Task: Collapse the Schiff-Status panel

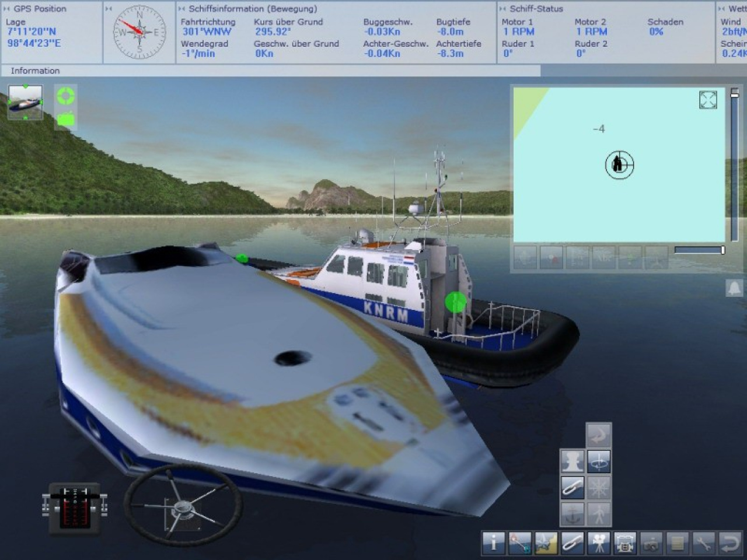Action: coord(502,9)
